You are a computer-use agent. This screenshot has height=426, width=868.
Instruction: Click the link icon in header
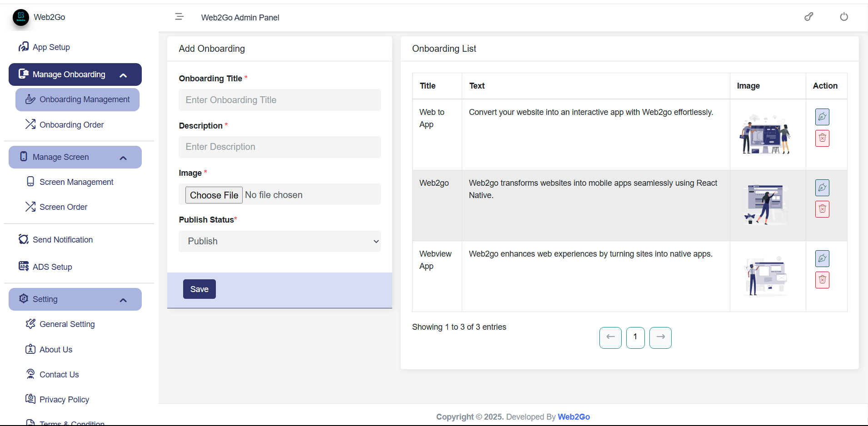pos(809,17)
